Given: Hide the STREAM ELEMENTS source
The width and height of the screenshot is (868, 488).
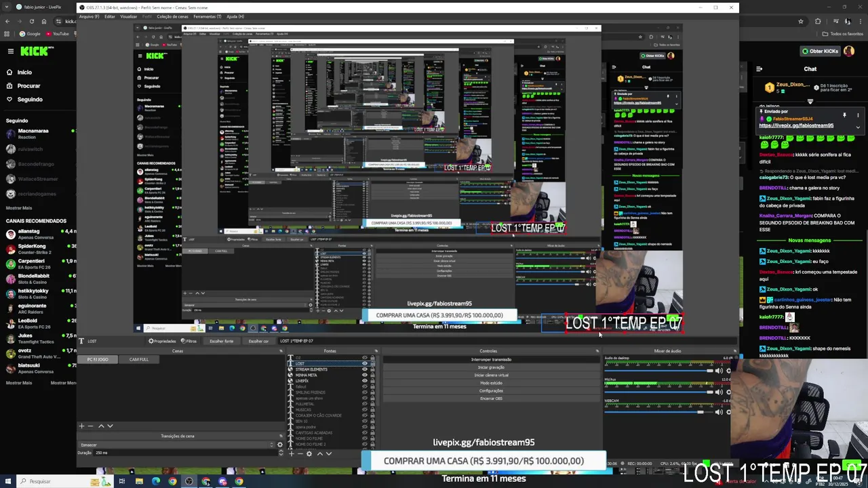Looking at the screenshot, I should click(x=365, y=369).
